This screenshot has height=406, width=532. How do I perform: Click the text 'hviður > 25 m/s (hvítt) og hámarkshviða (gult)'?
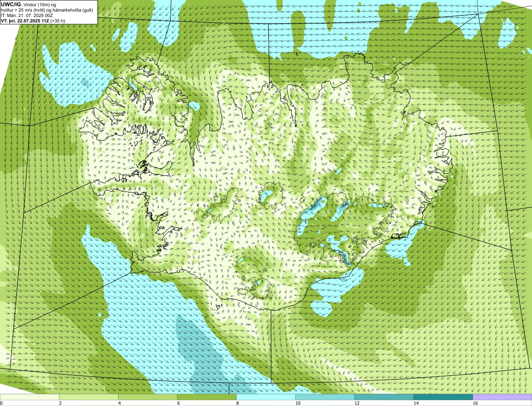pyautogui.click(x=47, y=10)
